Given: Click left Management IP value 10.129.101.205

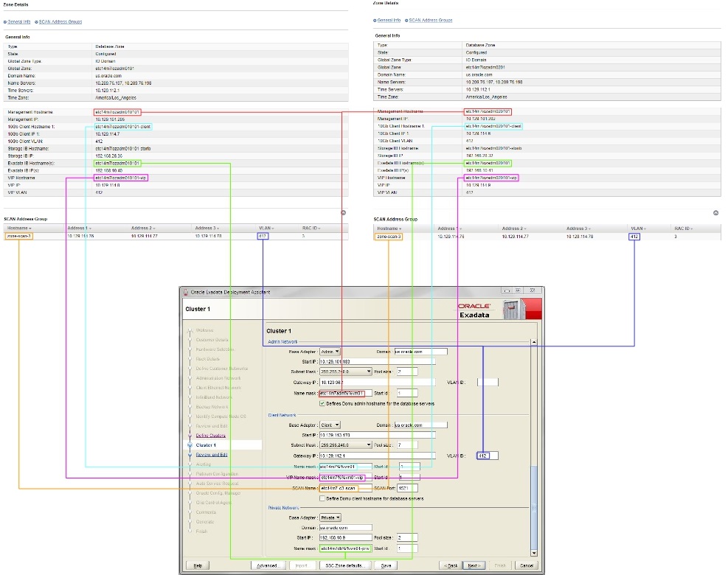Looking at the screenshot, I should pyautogui.click(x=110, y=119).
